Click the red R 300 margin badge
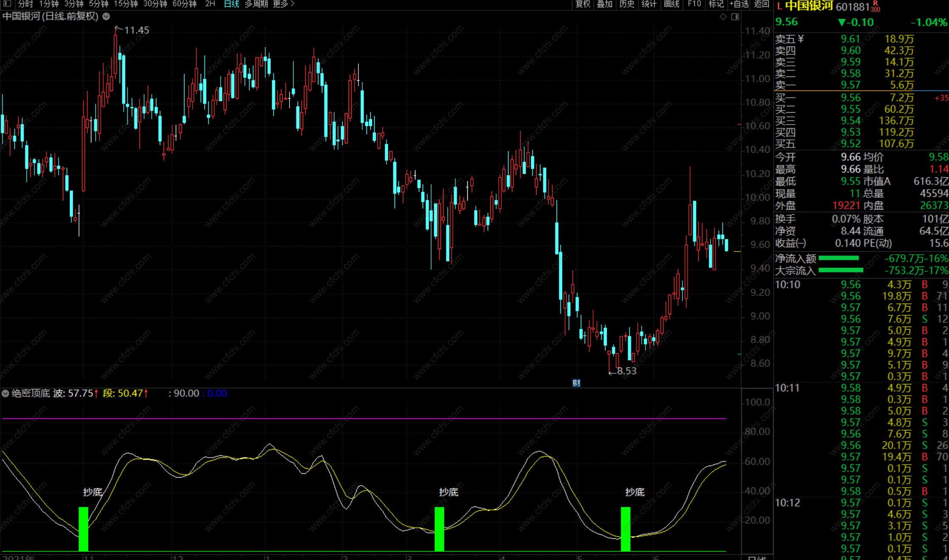 [875, 6]
